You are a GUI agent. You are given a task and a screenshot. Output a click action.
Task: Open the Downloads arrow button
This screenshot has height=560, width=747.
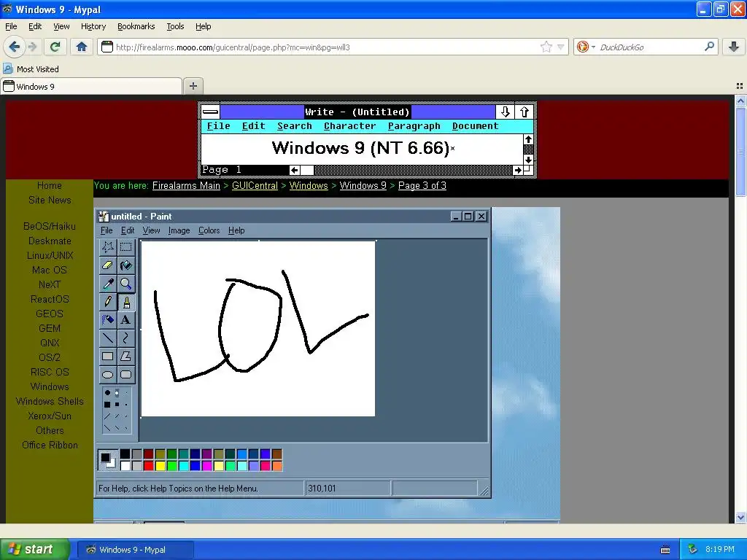[x=734, y=47]
